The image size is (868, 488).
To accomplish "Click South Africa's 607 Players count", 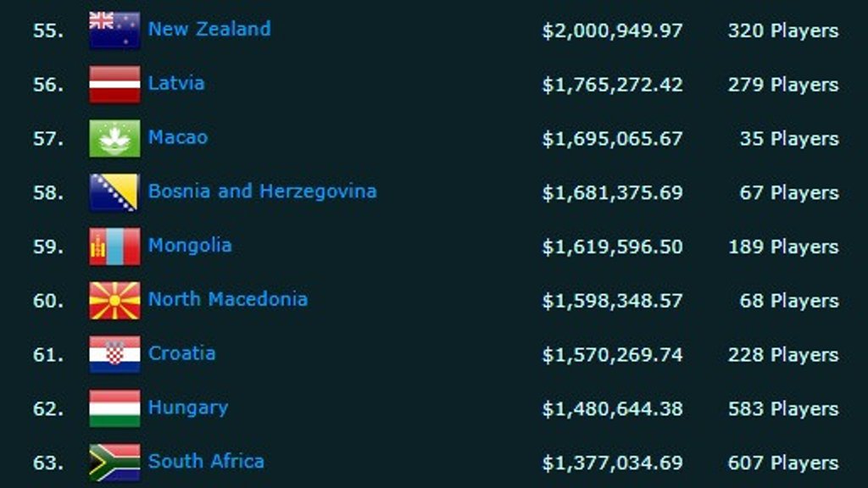I will coord(782,463).
